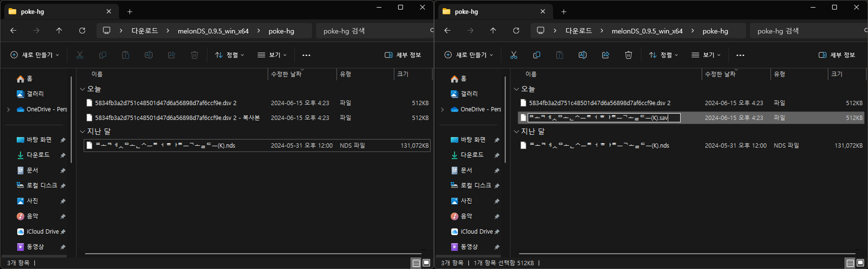This screenshot has height=269, width=868.
Task: Open a new tab in the left window
Action: pyautogui.click(x=130, y=12)
